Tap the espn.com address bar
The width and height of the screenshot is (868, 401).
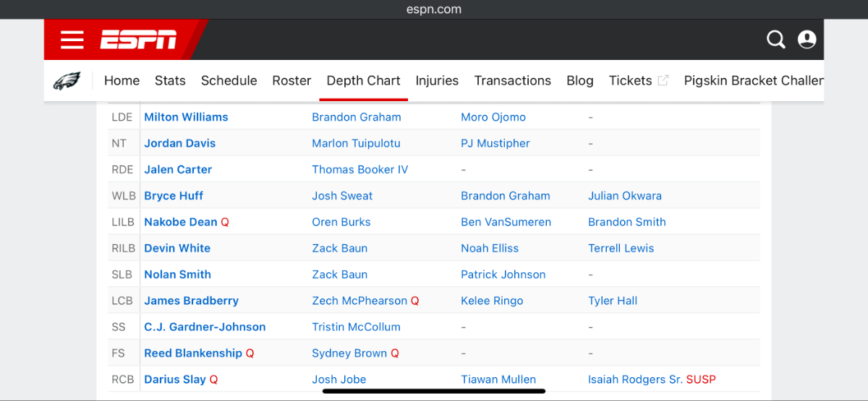coord(434,9)
